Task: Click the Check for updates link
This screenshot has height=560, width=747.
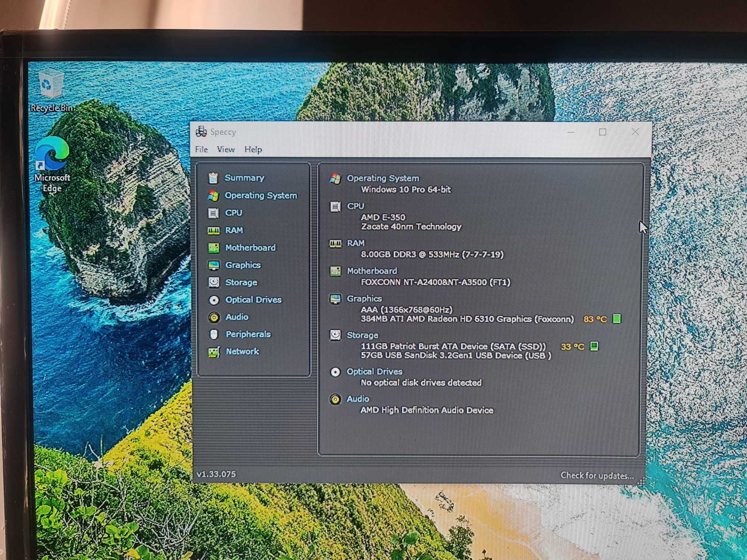Action: tap(597, 476)
